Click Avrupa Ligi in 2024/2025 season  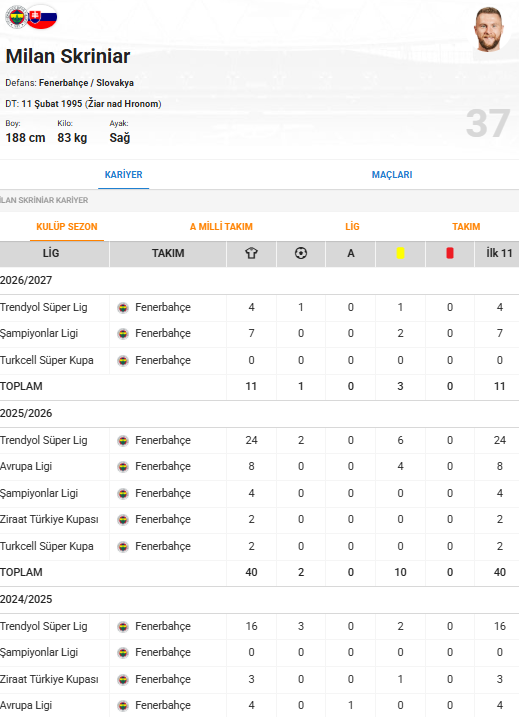click(26, 706)
